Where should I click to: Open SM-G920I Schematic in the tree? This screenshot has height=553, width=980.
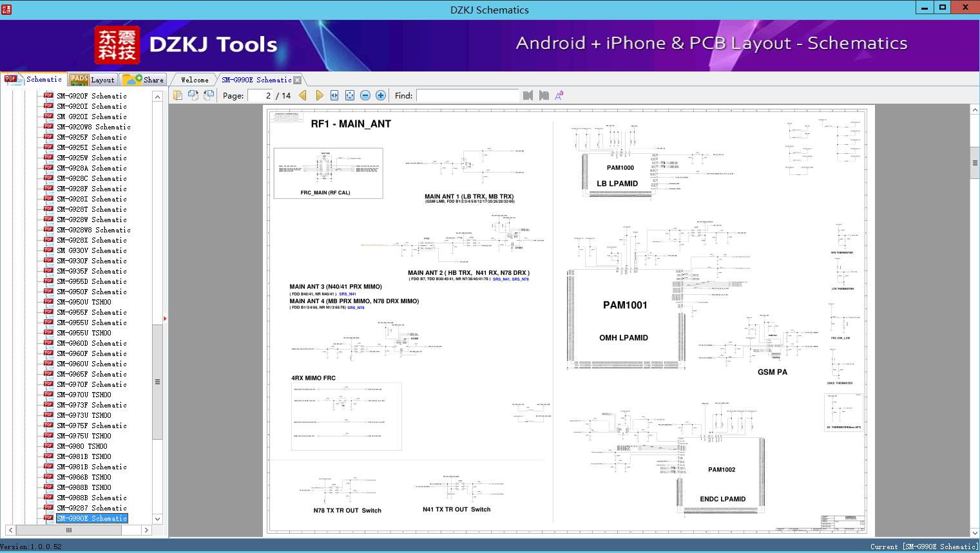91,106
